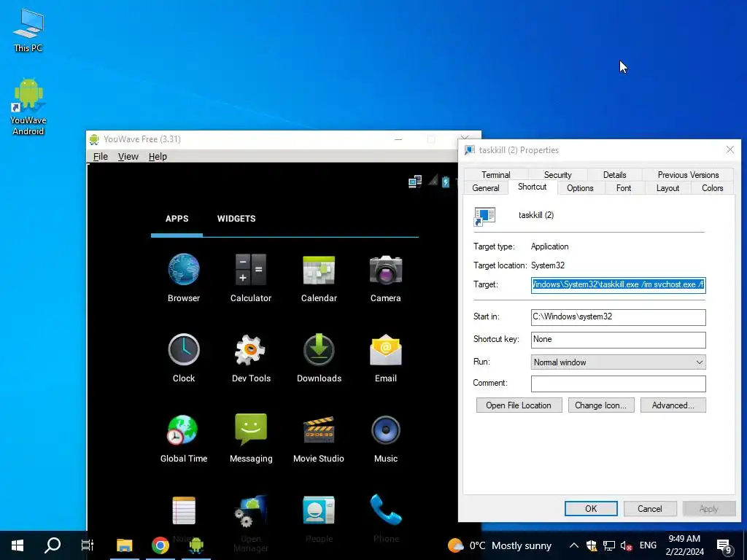Open the Previous Versions tab
Viewport: 747px width, 560px height.
pos(688,175)
